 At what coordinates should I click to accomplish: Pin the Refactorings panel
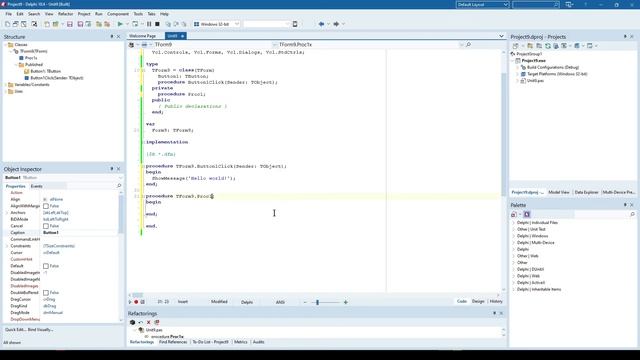pyautogui.click(x=494, y=313)
